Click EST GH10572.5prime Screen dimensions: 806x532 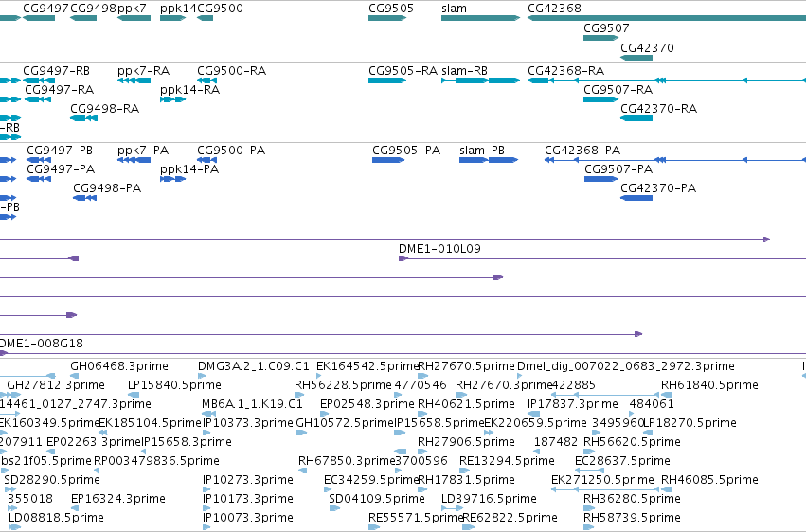click(345, 423)
